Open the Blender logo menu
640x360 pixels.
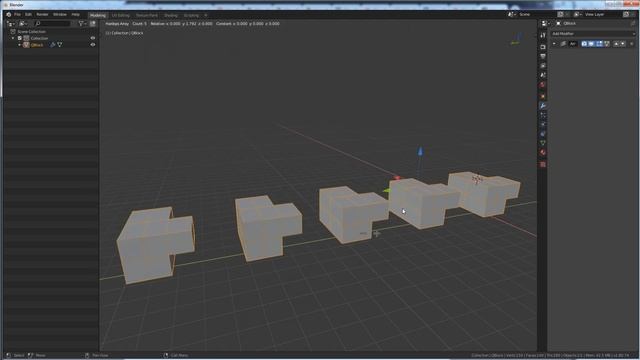tap(9, 14)
